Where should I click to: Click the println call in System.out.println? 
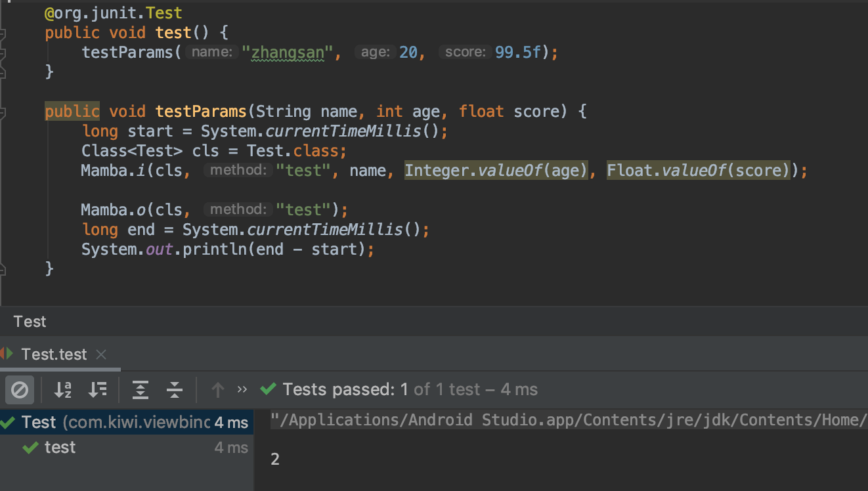tap(215, 249)
